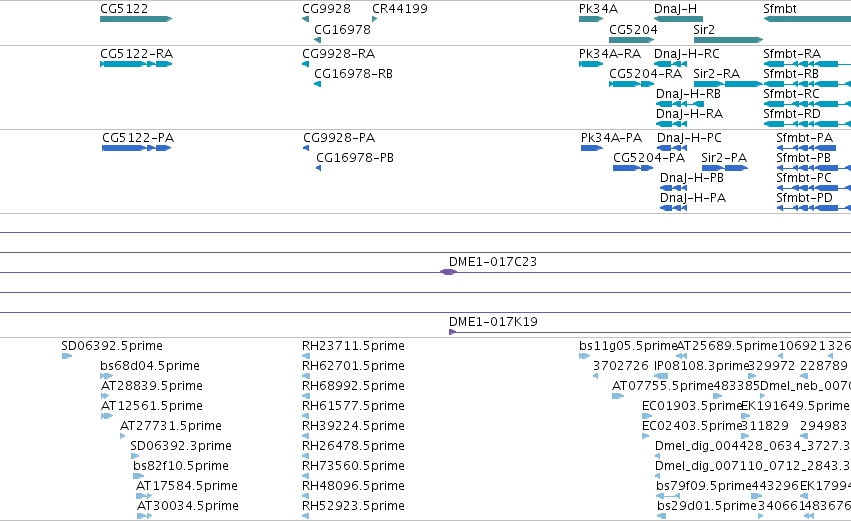
Task: Select the Sfmbt-PC protein label
Action: point(804,178)
